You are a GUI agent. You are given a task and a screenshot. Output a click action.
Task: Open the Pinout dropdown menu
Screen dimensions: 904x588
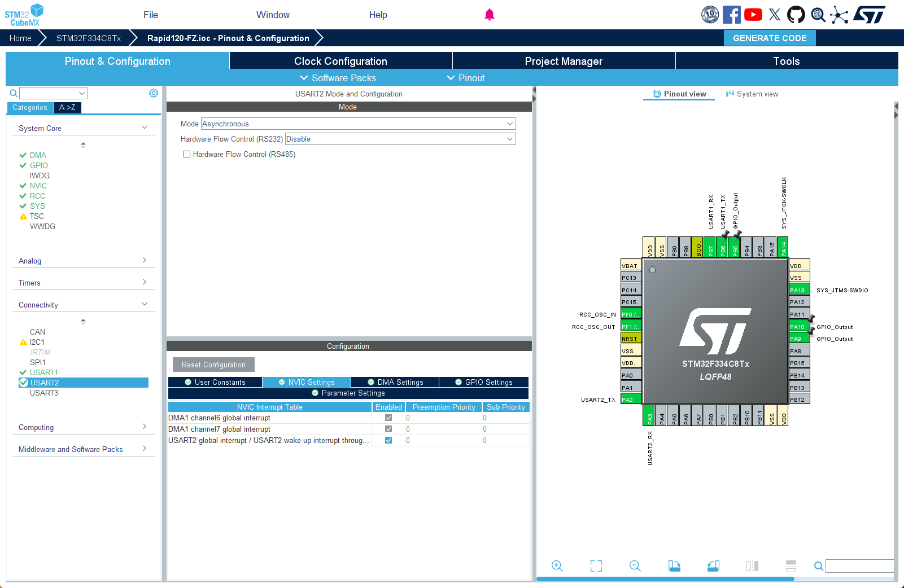[x=466, y=78]
